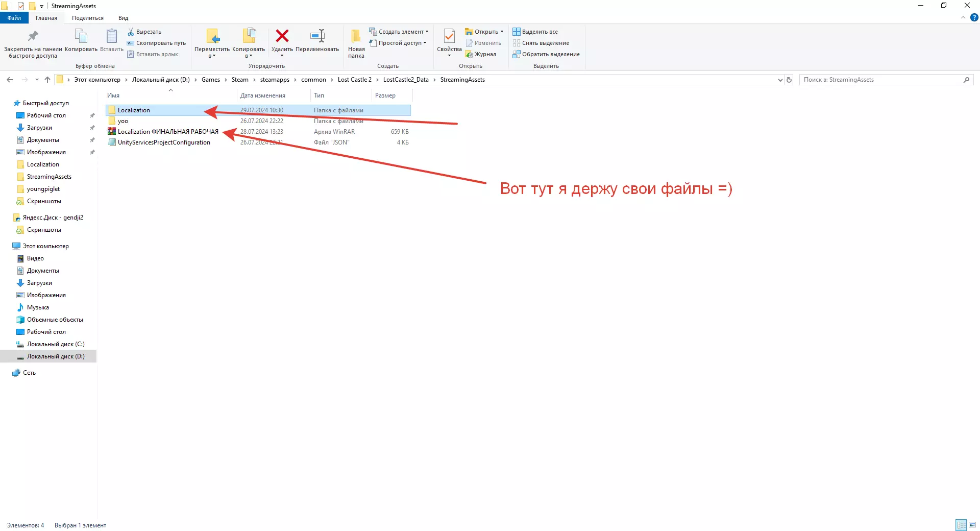Go back to the previous folder
980x531 pixels.
coord(10,80)
